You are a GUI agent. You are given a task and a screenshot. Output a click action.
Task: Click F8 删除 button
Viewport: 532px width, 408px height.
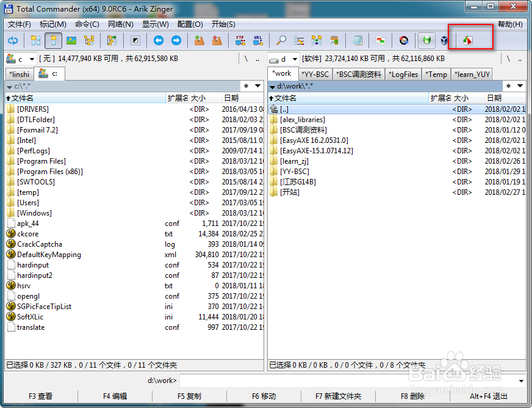click(412, 396)
